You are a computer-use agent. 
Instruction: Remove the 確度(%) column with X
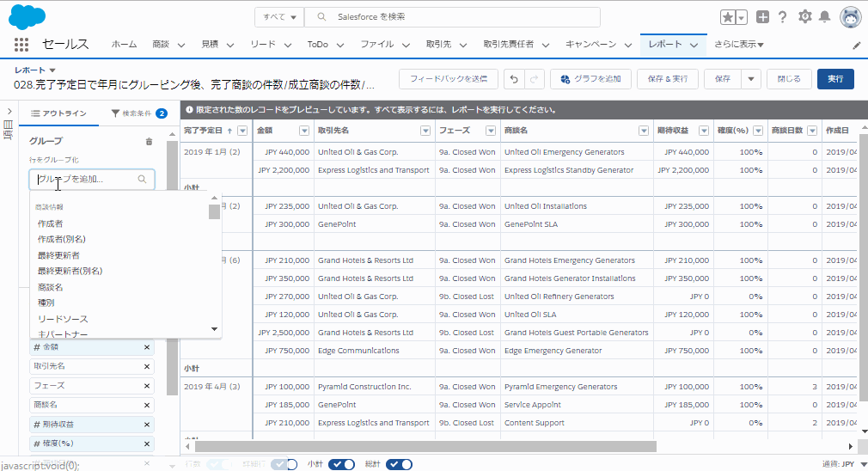[x=147, y=443]
